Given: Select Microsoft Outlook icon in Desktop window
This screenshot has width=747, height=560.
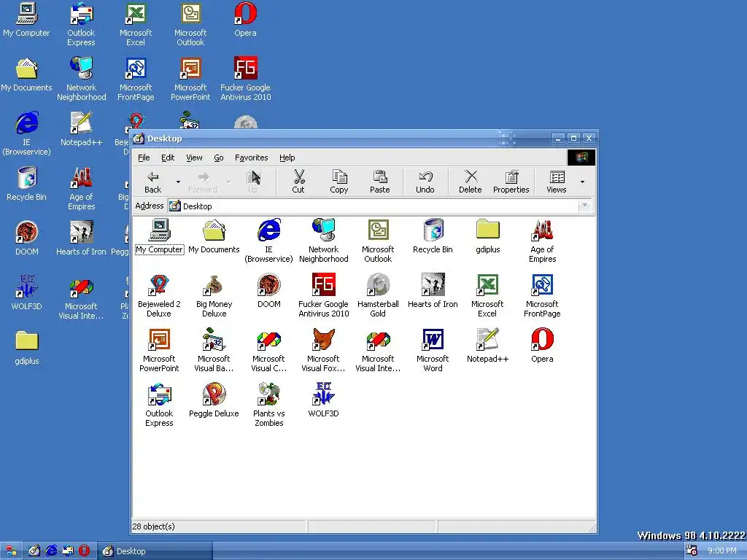Looking at the screenshot, I should tap(379, 241).
